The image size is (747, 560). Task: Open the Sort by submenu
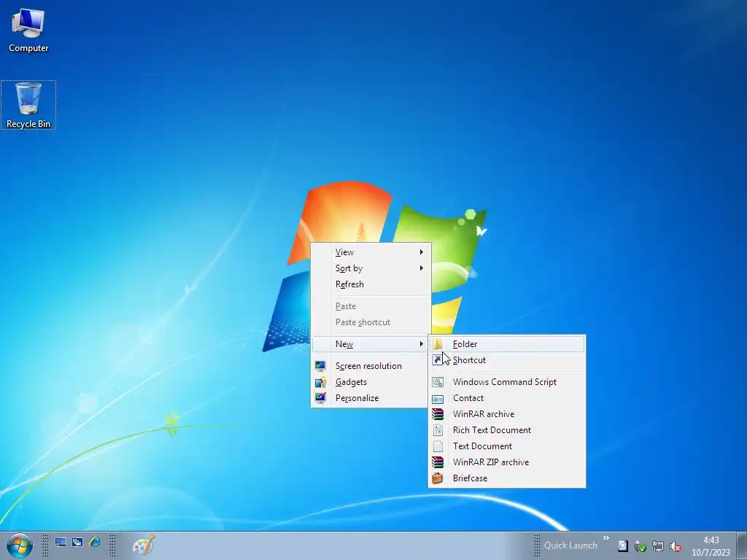371,268
